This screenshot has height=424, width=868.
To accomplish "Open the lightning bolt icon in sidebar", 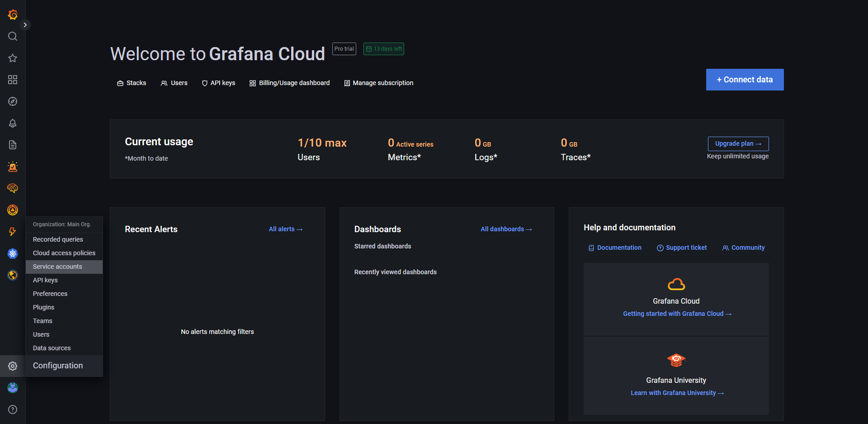I will click(x=13, y=232).
